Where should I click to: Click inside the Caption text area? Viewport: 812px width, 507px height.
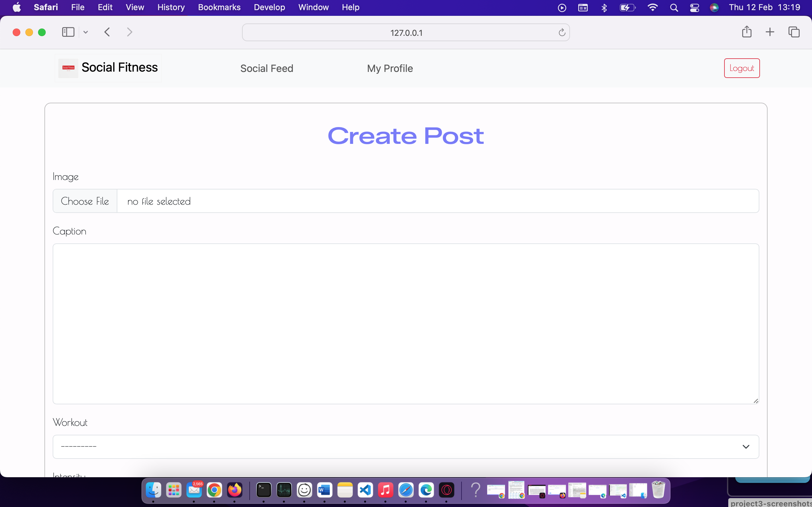coord(405,324)
